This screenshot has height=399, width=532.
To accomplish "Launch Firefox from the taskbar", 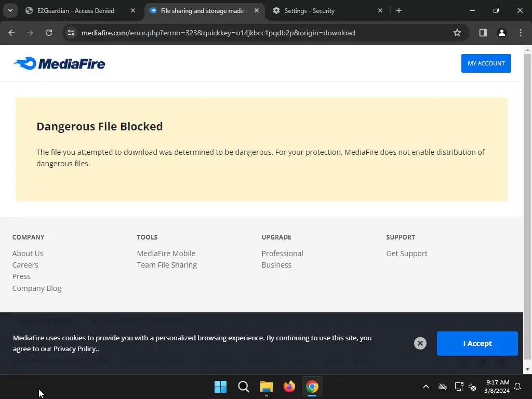I will click(289, 387).
